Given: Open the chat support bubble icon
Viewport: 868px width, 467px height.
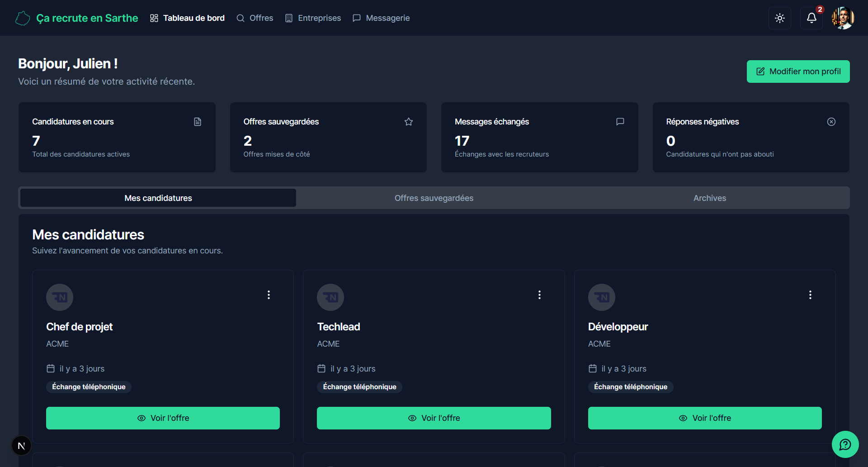Looking at the screenshot, I should (845, 444).
